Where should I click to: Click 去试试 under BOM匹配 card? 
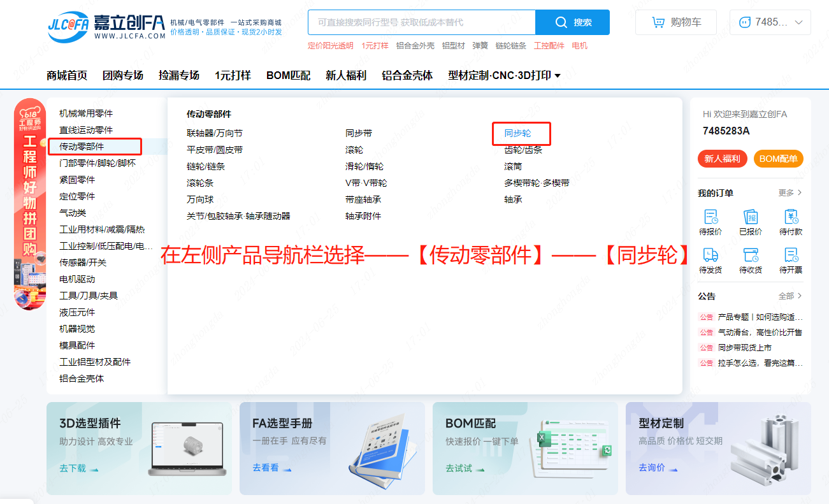click(465, 468)
